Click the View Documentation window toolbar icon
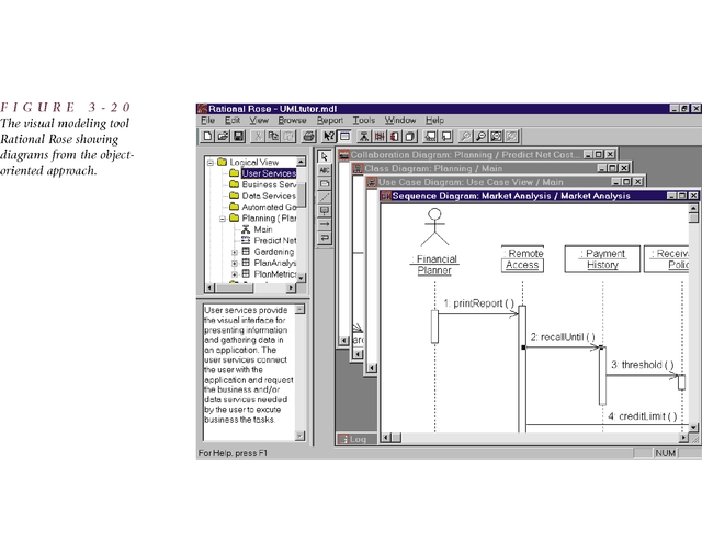720x540 pixels. click(x=344, y=136)
